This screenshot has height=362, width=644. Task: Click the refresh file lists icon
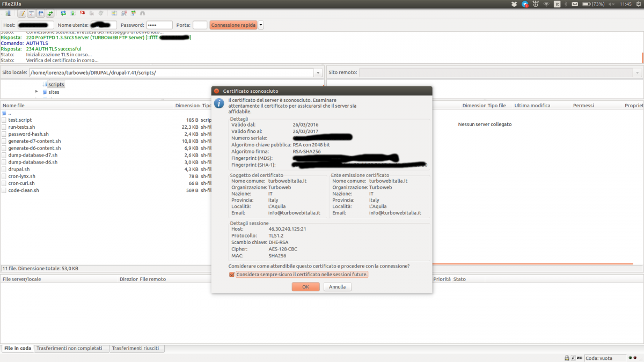coord(63,13)
